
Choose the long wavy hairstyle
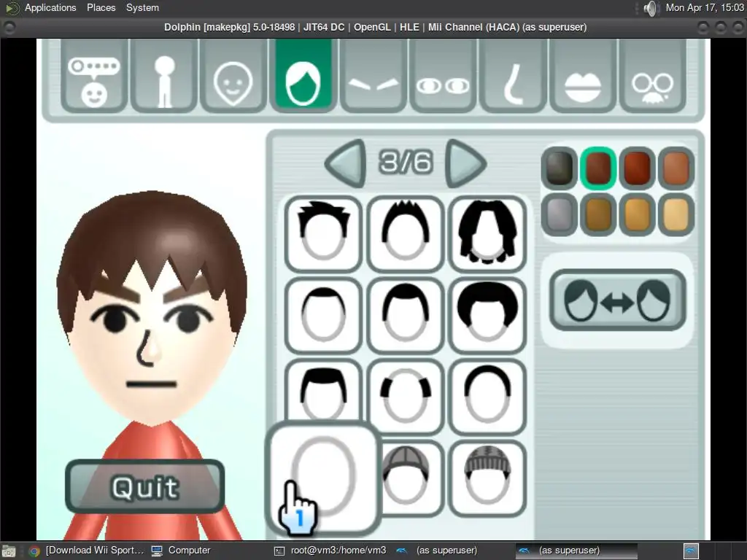487,234
